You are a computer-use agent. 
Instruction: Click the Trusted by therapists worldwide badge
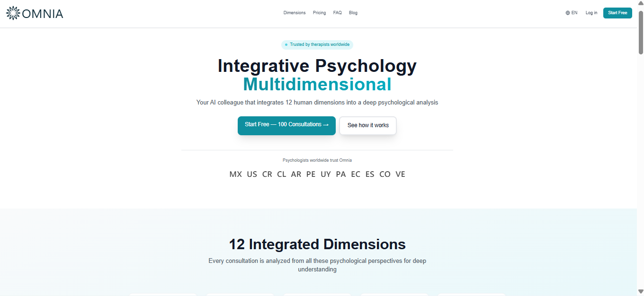pos(317,44)
